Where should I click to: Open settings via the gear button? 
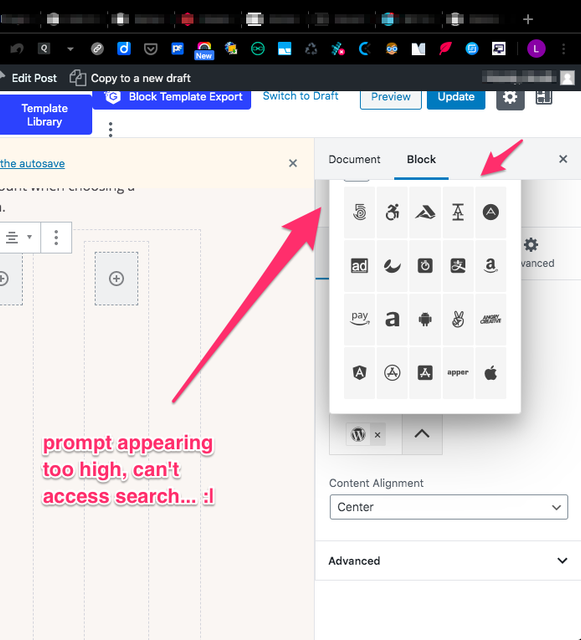tap(510, 98)
